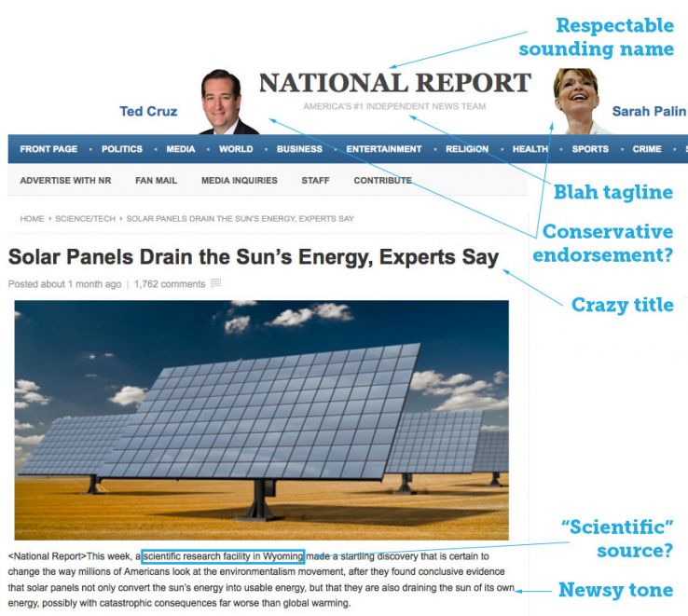This screenshot has width=688, height=616.
Task: Open the CRIME section
Action: pos(647,149)
